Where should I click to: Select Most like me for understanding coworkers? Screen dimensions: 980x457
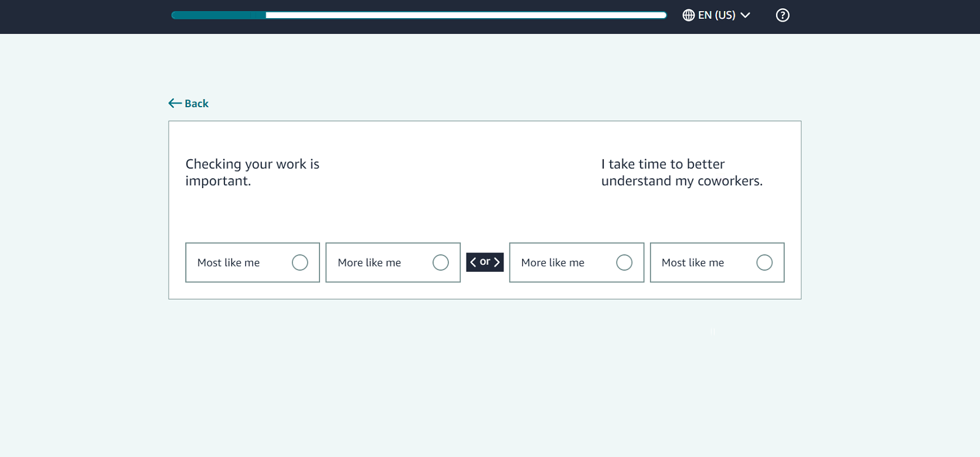coord(717,262)
